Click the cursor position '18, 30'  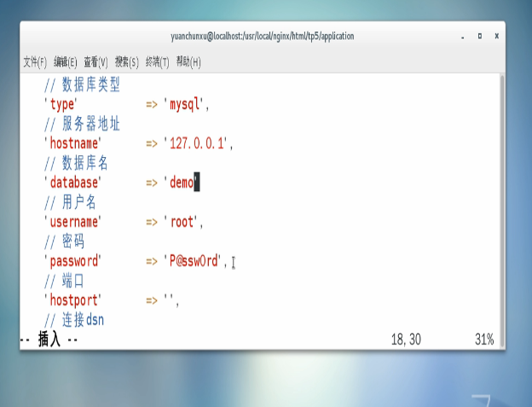(x=406, y=340)
